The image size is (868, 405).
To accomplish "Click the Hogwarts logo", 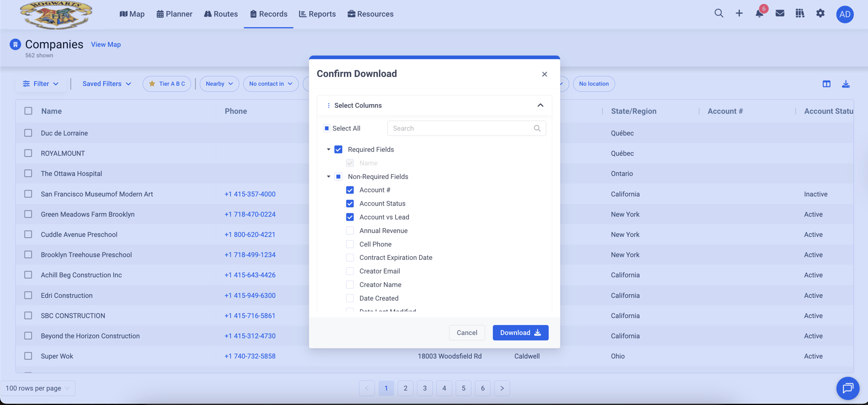I will click(56, 15).
